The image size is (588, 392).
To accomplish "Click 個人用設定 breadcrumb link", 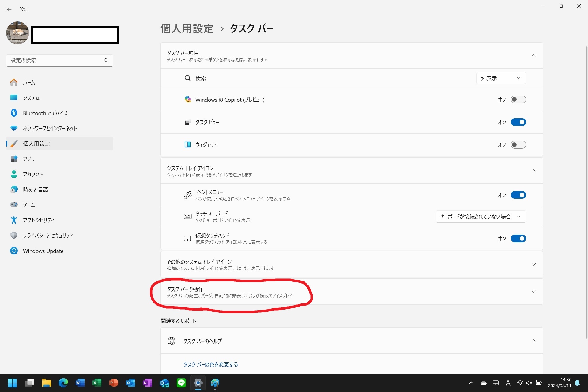I will click(x=187, y=28).
